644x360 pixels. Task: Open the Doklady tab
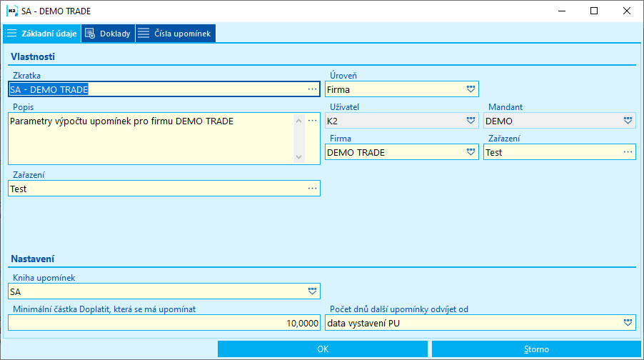coord(108,34)
